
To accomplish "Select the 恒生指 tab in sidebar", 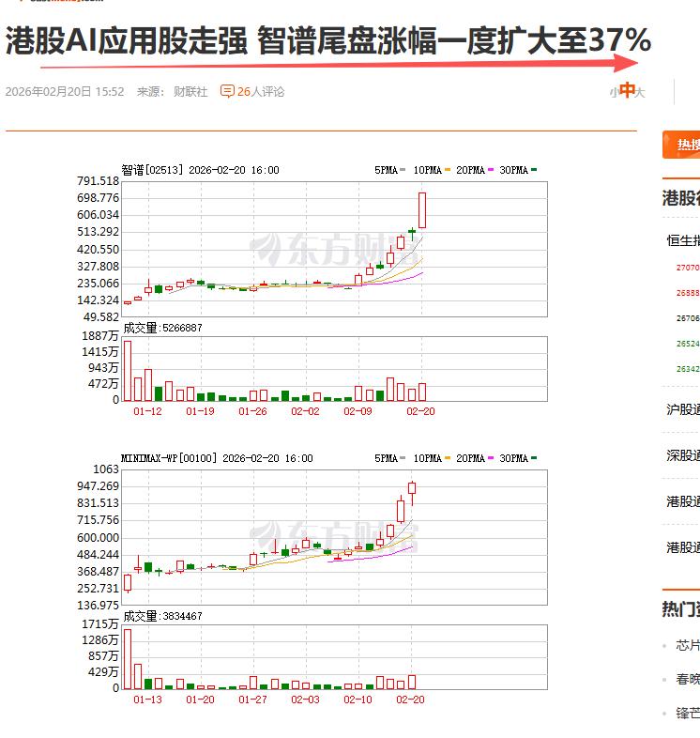I will pos(683,240).
